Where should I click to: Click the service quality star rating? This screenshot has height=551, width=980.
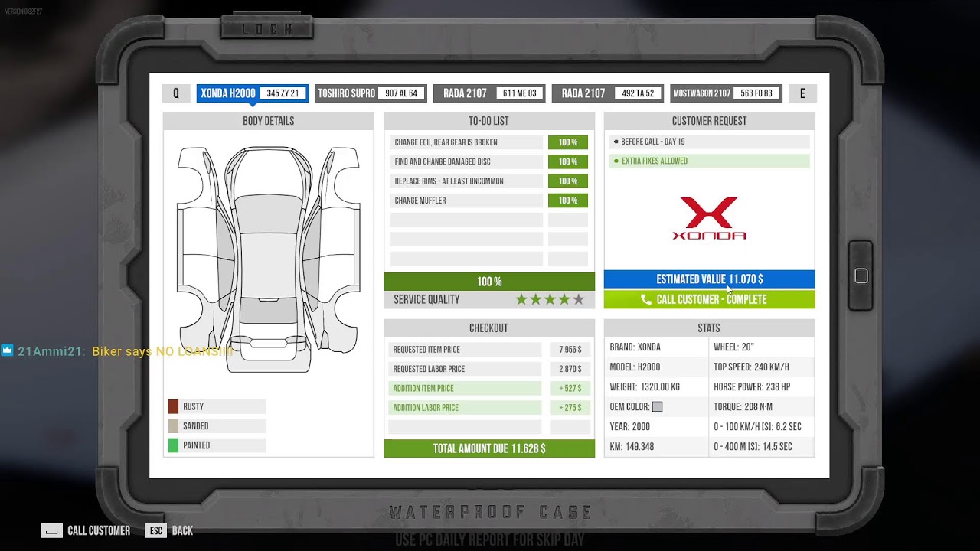tap(550, 299)
